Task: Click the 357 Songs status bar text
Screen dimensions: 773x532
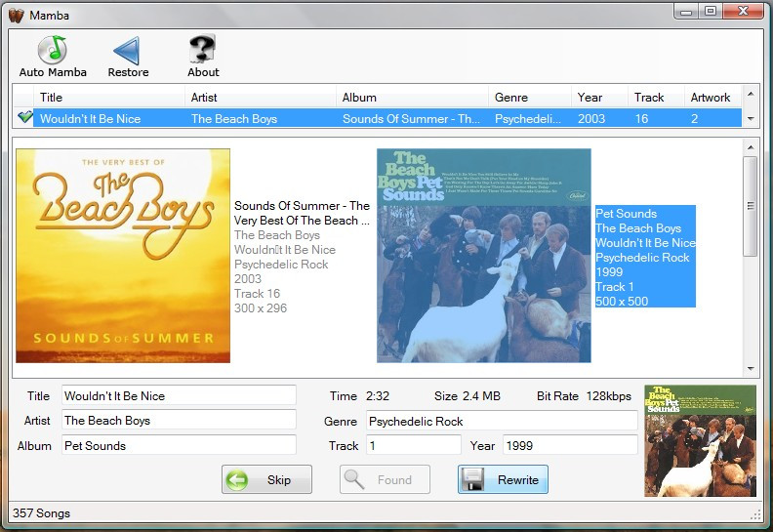Action: click(x=41, y=513)
